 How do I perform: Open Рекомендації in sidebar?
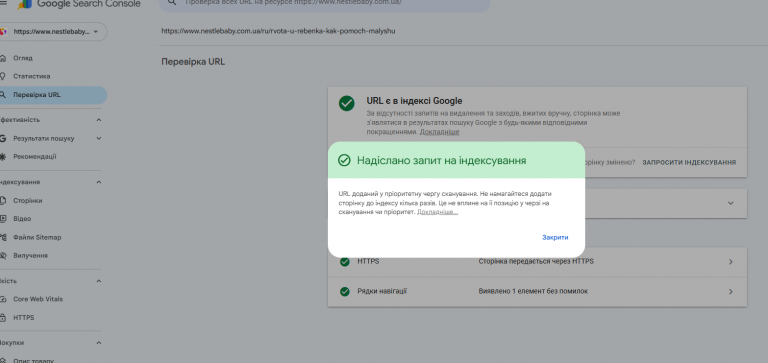pos(35,157)
